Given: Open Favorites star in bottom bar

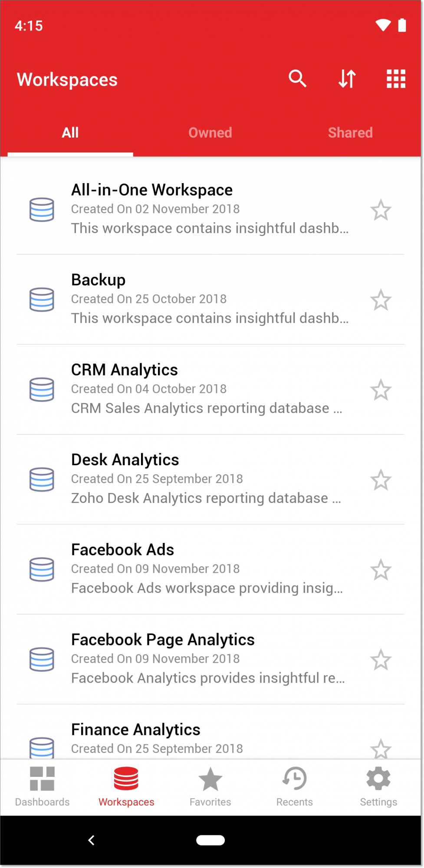Looking at the screenshot, I should [210, 787].
